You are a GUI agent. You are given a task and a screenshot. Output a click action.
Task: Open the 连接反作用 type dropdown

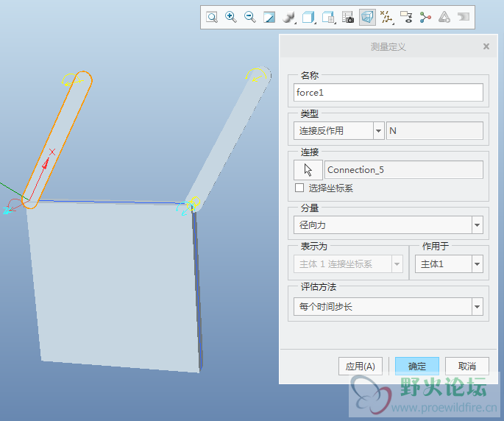[379, 131]
